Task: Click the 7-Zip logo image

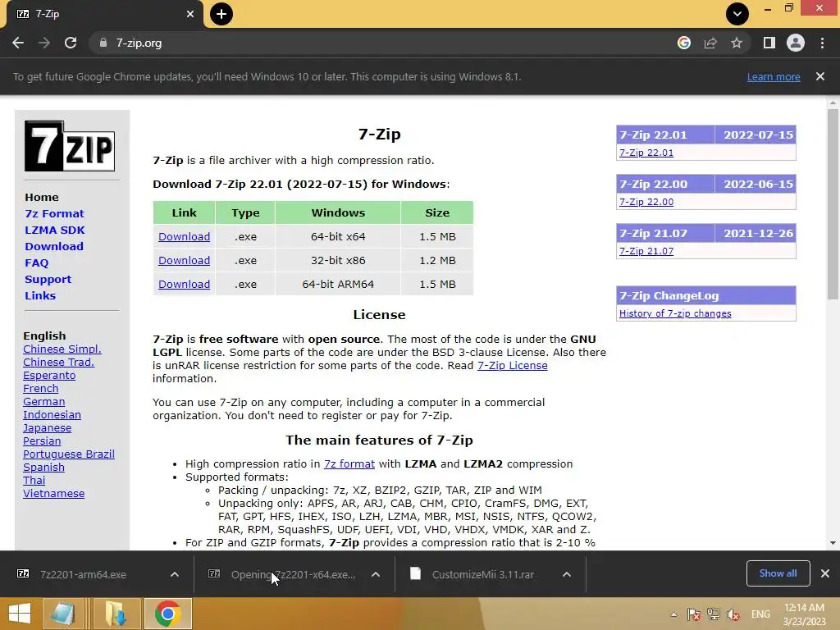Action: pyautogui.click(x=70, y=146)
